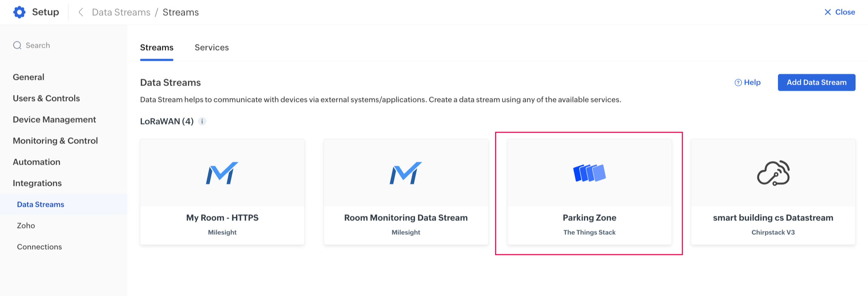Screen dimensions: 868x296
Task: Click The Things Stack logo icon
Action: 589,173
